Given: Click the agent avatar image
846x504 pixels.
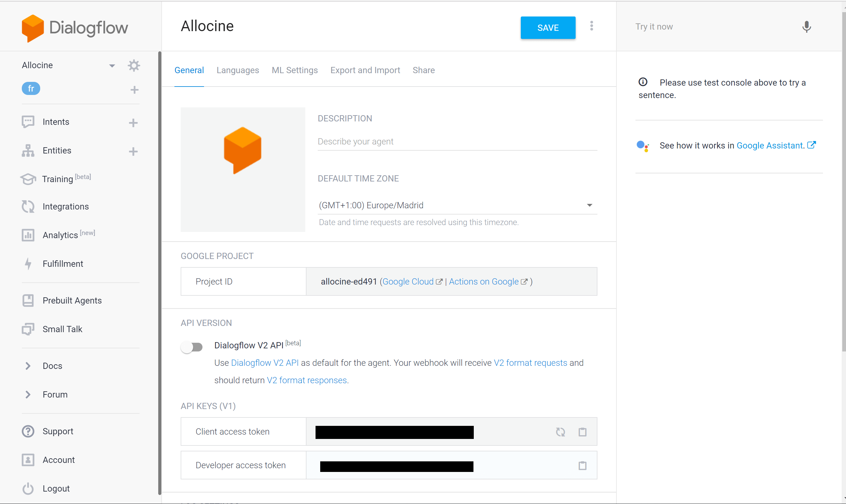Looking at the screenshot, I should tap(243, 169).
